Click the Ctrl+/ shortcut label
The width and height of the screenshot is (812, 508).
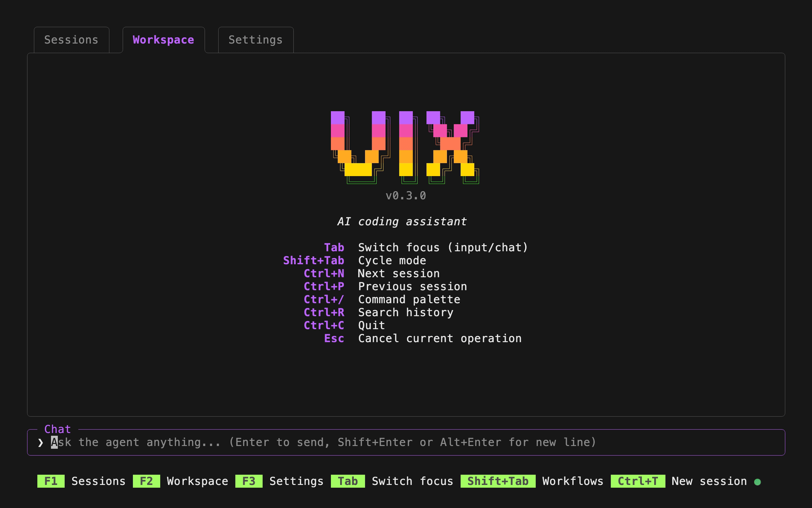[324, 299]
